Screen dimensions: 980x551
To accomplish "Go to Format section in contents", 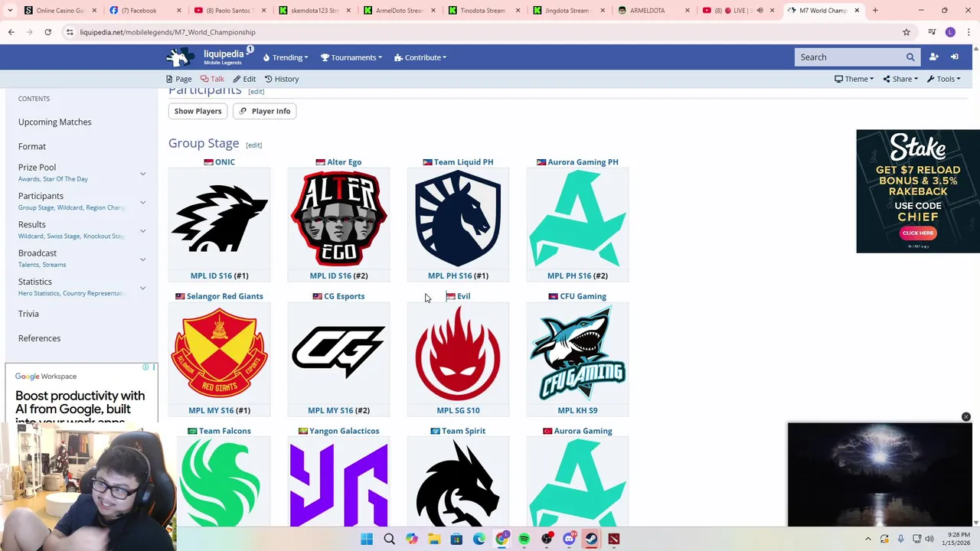I will click(32, 146).
